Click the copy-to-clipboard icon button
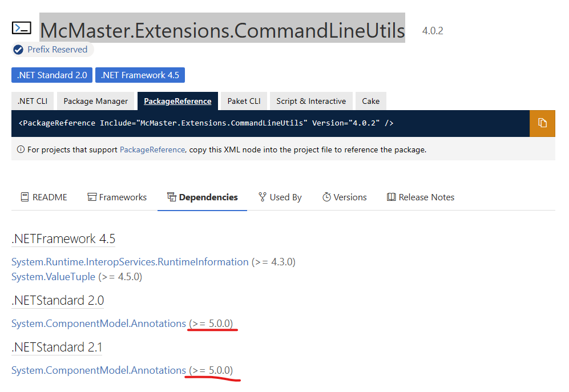 point(542,123)
